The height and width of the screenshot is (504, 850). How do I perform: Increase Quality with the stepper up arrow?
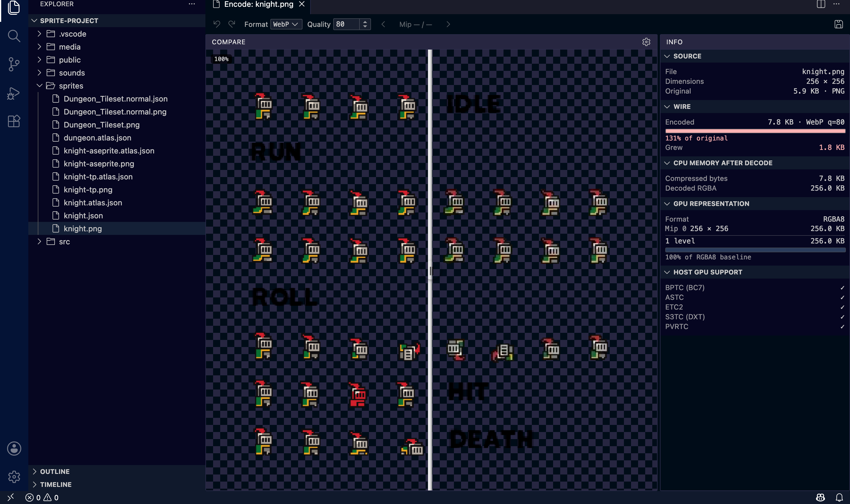[365, 22]
